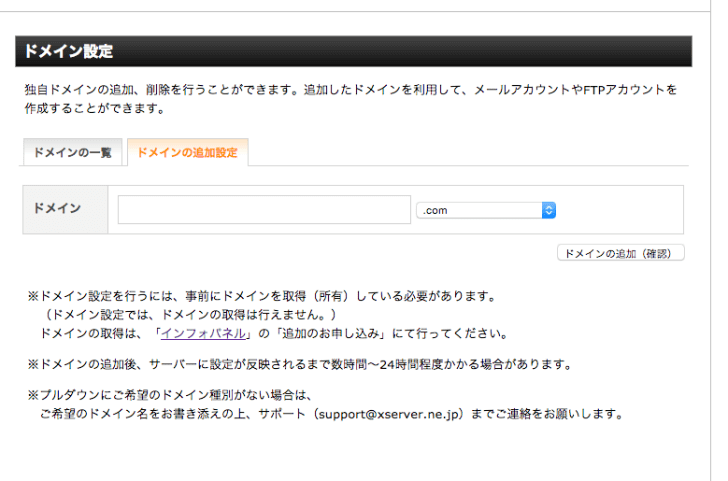Click the domain name input field

(264, 209)
